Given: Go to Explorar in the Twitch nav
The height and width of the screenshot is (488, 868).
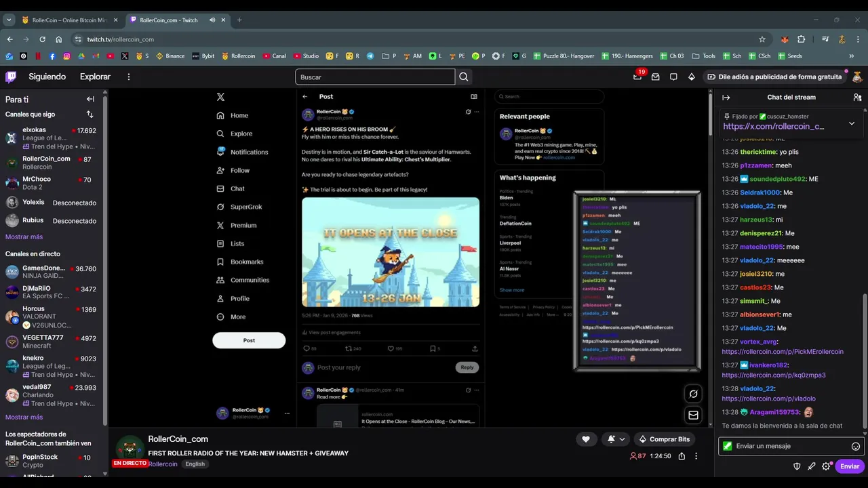Looking at the screenshot, I should pos(95,77).
